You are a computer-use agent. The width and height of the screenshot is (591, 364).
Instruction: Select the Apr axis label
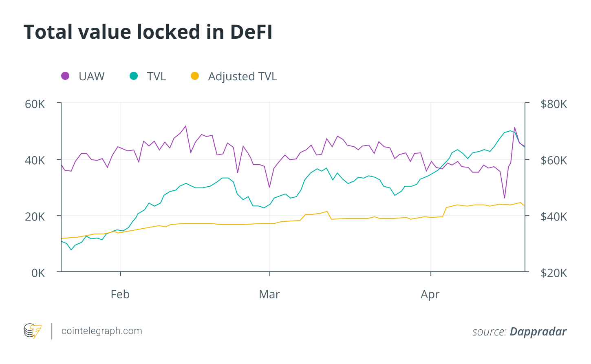pyautogui.click(x=430, y=294)
